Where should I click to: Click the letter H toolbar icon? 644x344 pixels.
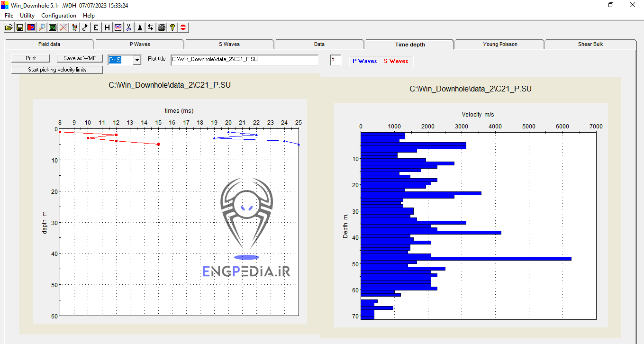point(107,27)
